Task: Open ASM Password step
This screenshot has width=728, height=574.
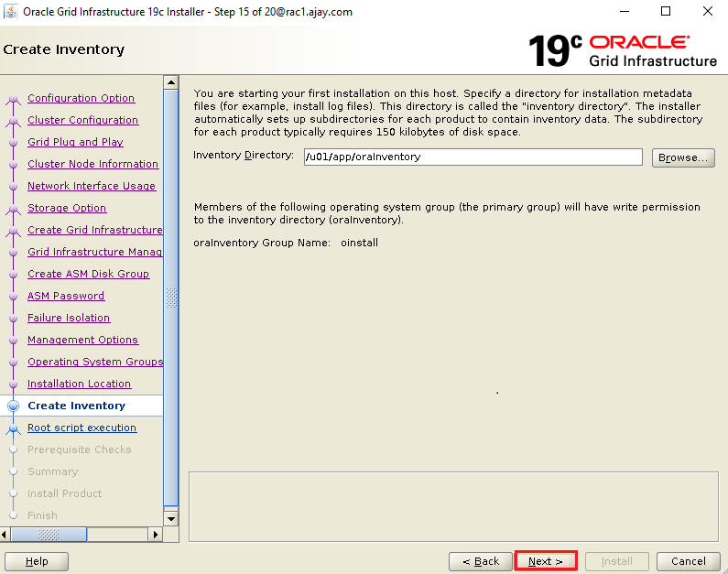Action: pyautogui.click(x=66, y=296)
